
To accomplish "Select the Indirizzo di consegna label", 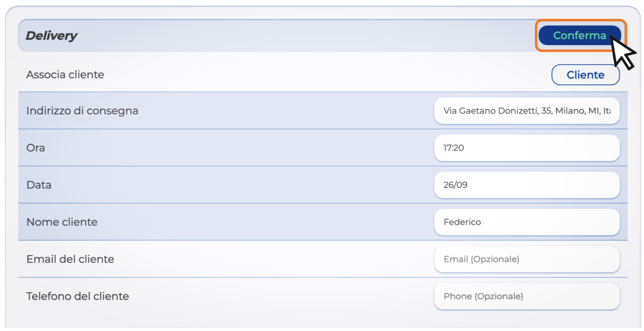I will click(x=82, y=111).
